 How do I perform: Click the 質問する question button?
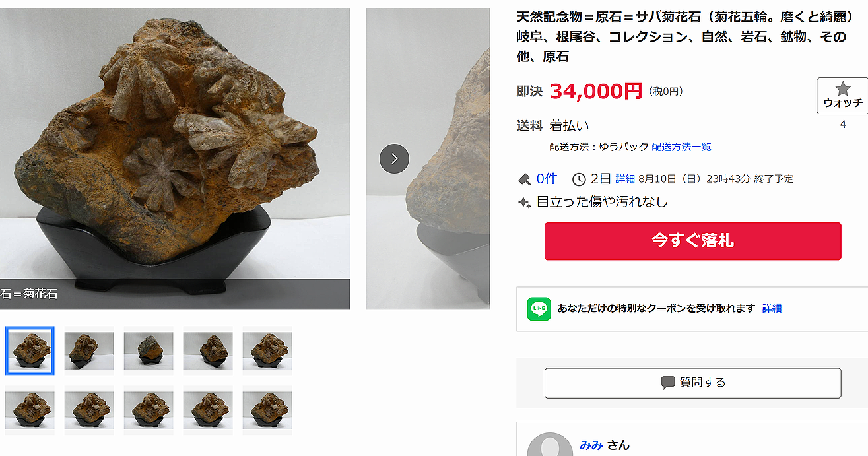tap(692, 383)
